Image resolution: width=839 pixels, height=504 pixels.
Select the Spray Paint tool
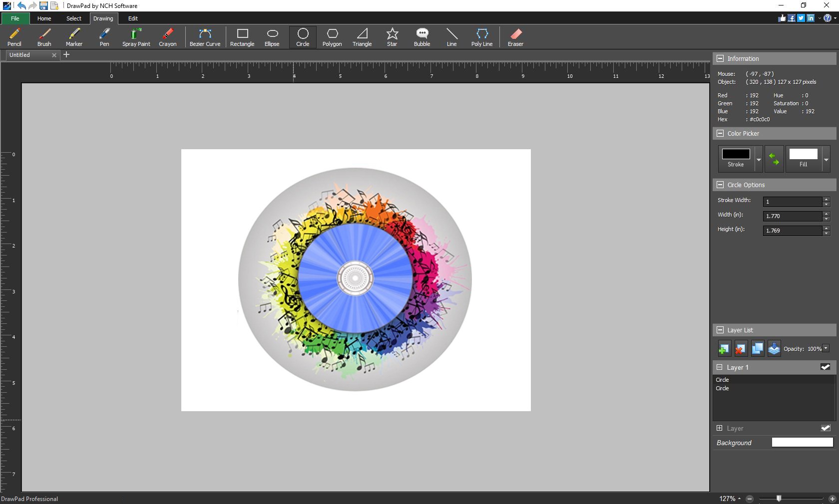pyautogui.click(x=135, y=37)
